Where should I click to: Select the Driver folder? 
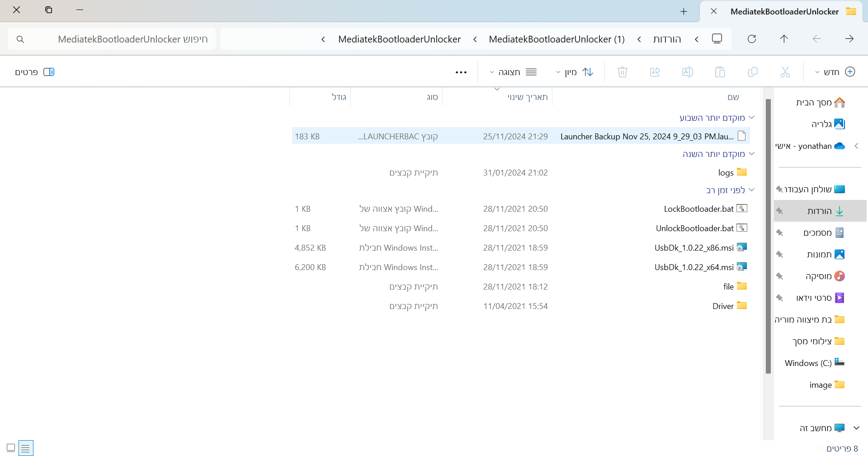[x=521, y=306]
